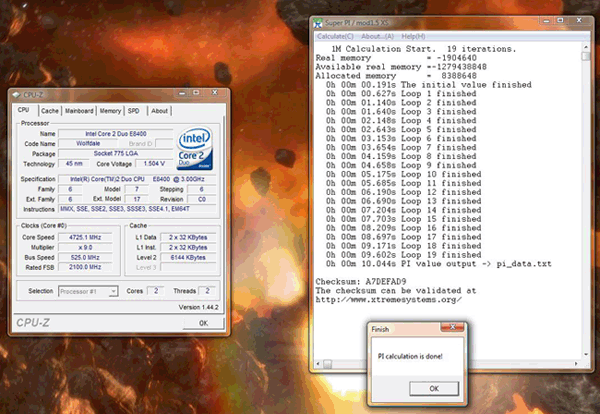Click Super PI vertical scrollbar up arrow

point(586,47)
